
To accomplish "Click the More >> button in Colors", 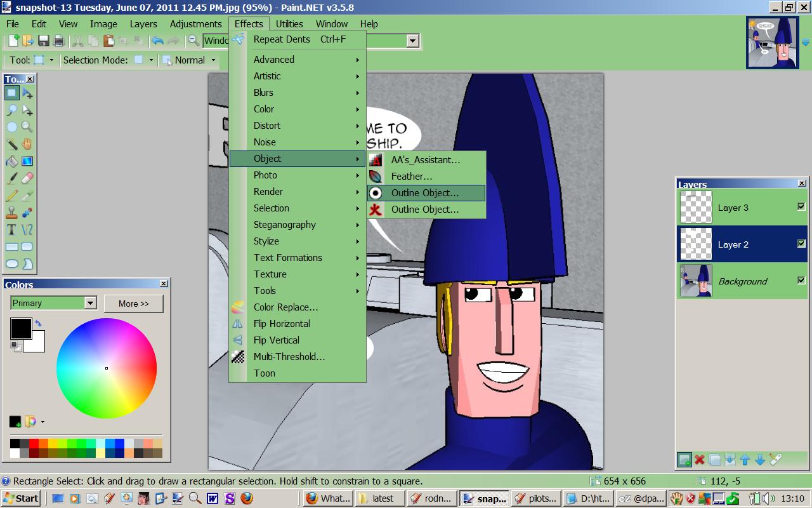I will pyautogui.click(x=133, y=304).
